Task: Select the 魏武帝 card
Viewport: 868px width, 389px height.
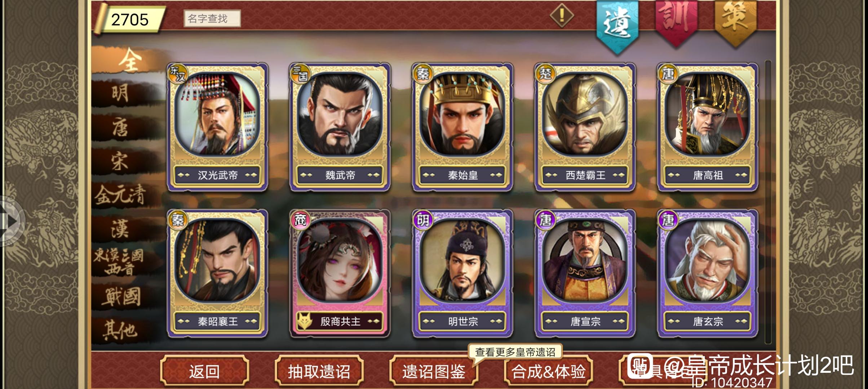Action: (340, 127)
